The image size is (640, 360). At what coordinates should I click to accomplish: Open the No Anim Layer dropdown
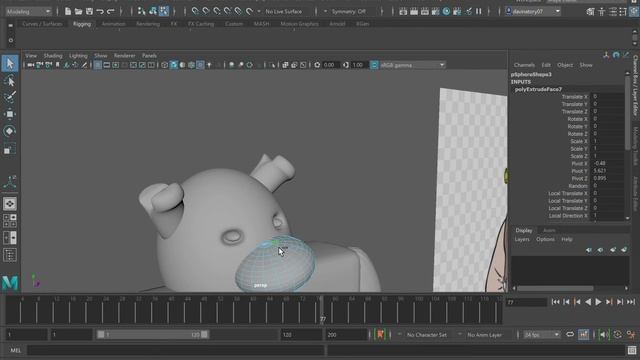coord(484,335)
